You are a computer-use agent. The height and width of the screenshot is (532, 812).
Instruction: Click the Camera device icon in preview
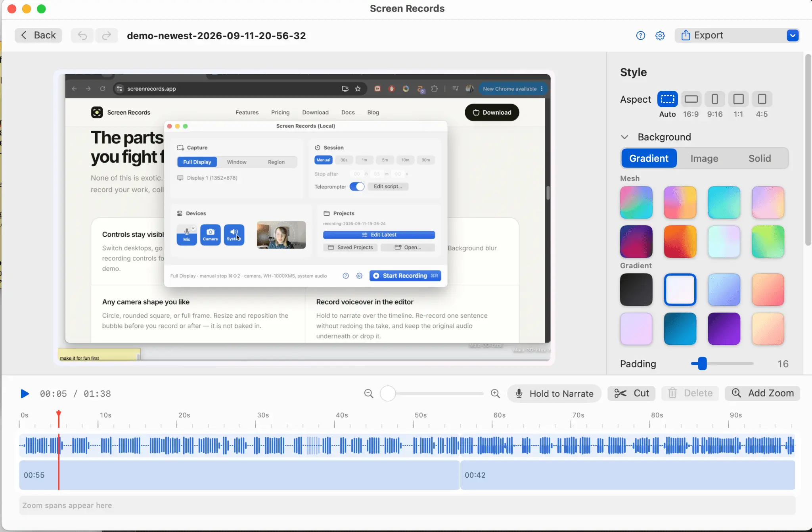coord(210,235)
